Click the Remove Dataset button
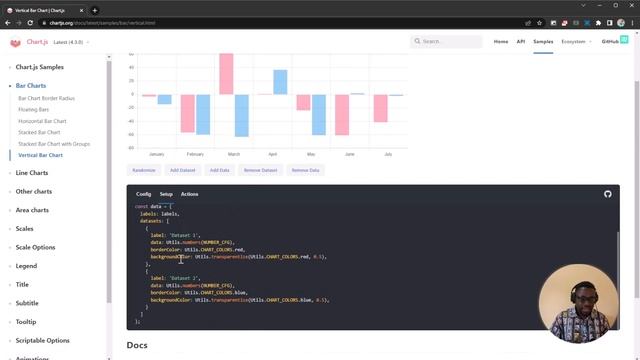The height and width of the screenshot is (360, 640). point(260,170)
